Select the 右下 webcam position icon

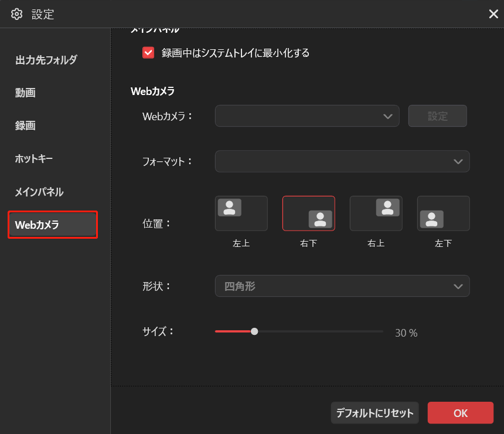[x=308, y=213]
